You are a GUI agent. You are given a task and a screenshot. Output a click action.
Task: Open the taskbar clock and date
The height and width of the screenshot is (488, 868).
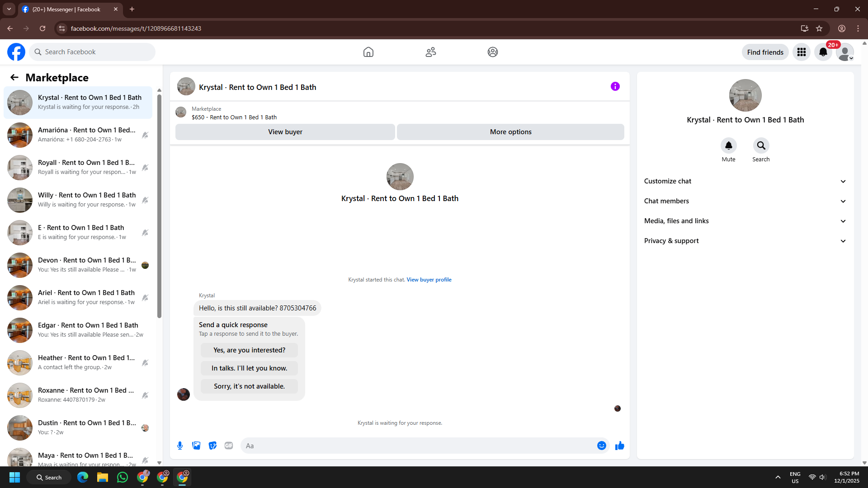coord(847,477)
